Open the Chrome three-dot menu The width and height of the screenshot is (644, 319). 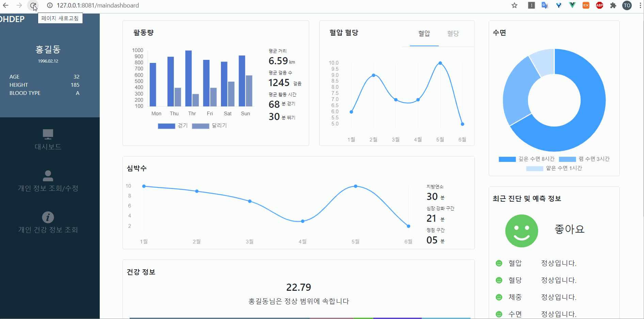(640, 5)
